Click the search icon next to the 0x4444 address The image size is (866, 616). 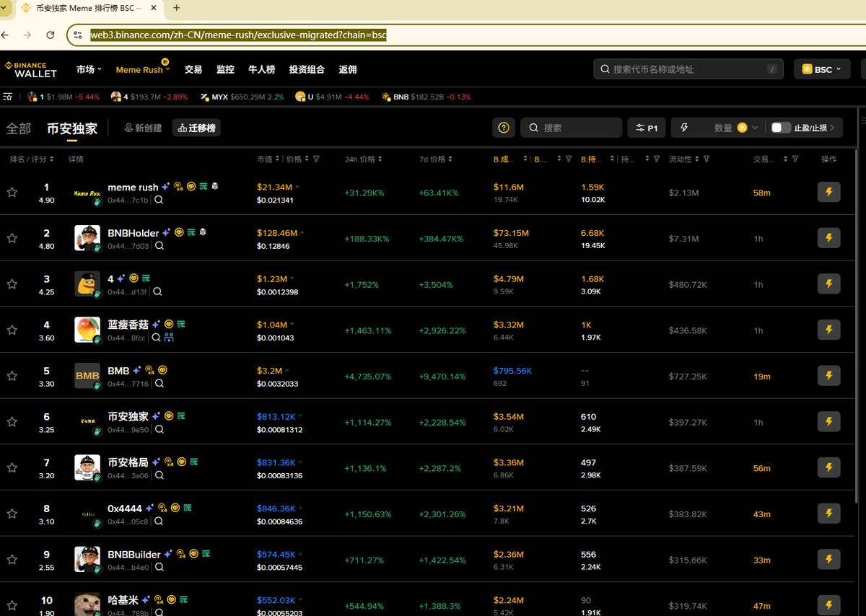click(159, 522)
